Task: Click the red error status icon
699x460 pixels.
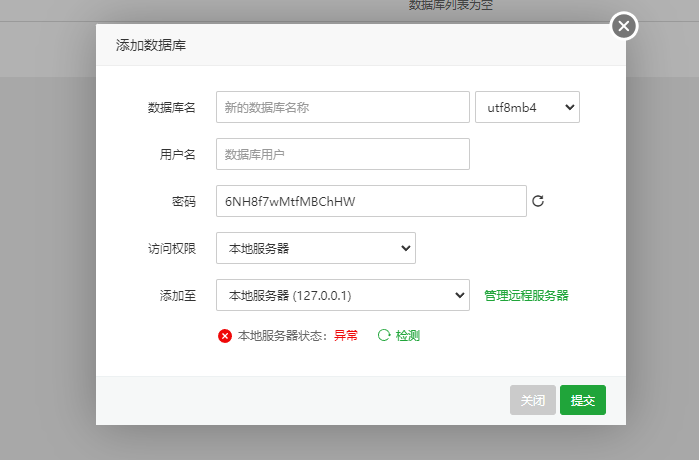Action: [225, 336]
